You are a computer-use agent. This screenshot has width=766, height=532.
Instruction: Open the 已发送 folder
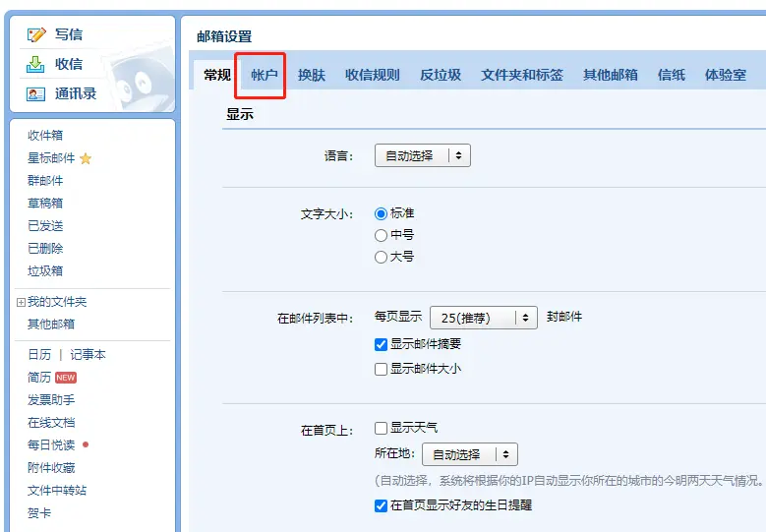point(45,226)
